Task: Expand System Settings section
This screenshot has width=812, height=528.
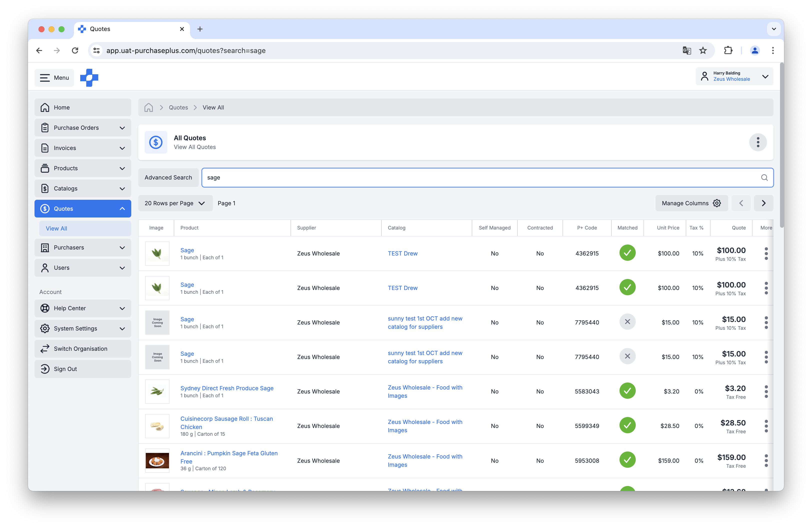Action: pyautogui.click(x=82, y=328)
